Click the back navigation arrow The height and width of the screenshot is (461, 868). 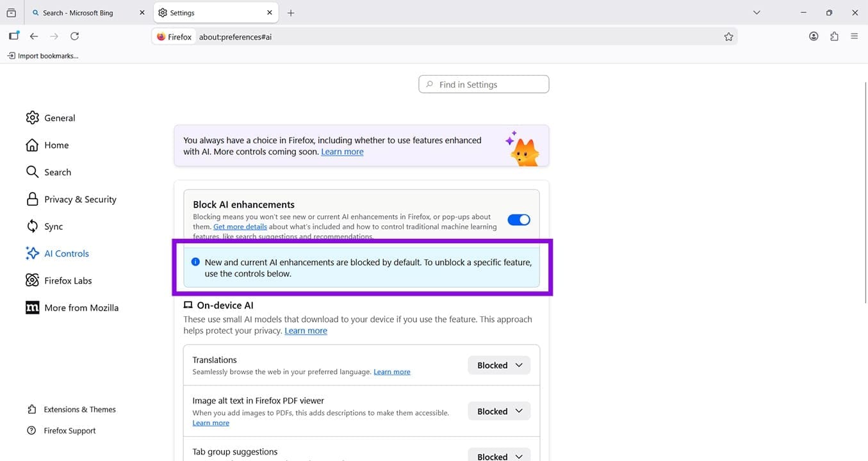coord(34,36)
